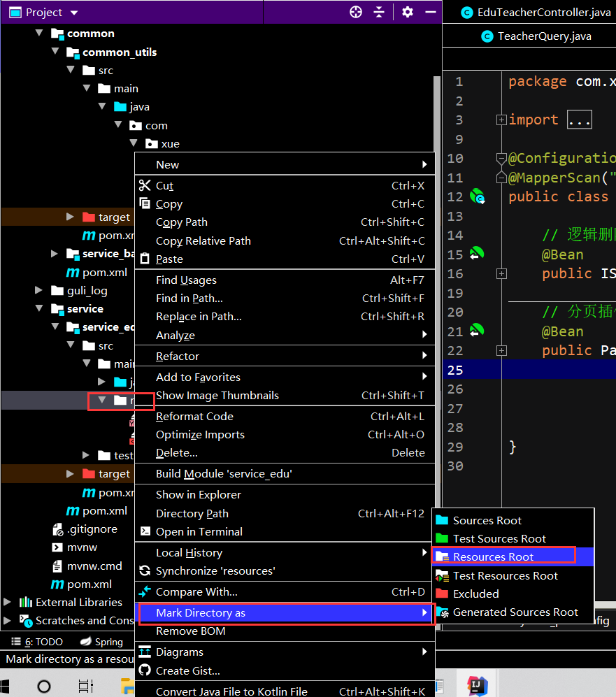Choose Copy from context menu
Image resolution: width=616 pixels, height=697 pixels.
285,204
